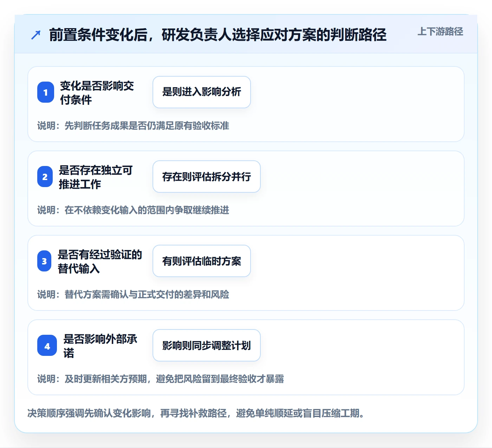Screen dimensions: 492x448
Task: Click the main title '前置条件变化后…判断路径'
Action: coord(218,35)
